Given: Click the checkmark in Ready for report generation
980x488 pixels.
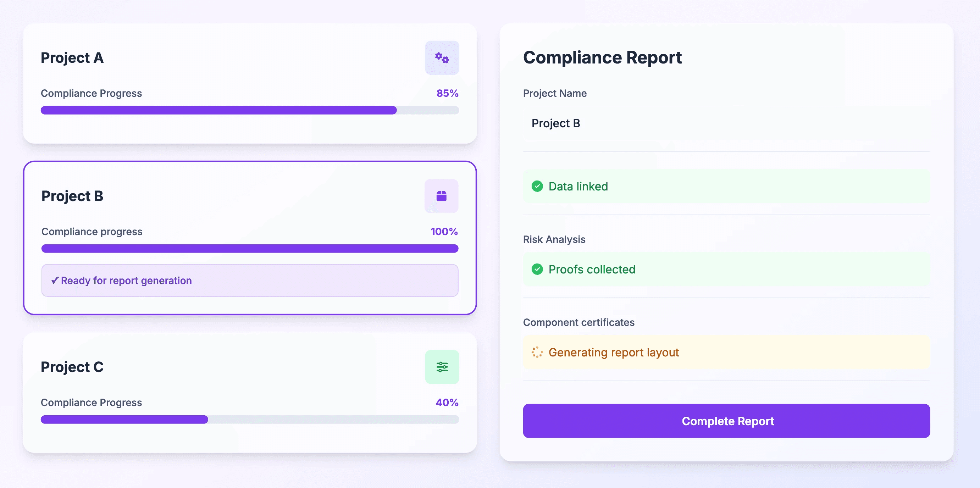Looking at the screenshot, I should 55,280.
